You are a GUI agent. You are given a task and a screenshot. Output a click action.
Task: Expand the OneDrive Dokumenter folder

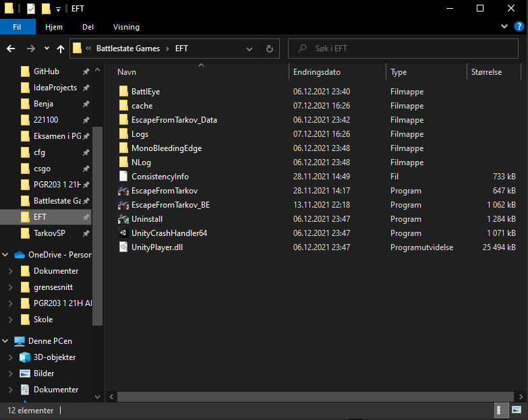[x=10, y=271]
